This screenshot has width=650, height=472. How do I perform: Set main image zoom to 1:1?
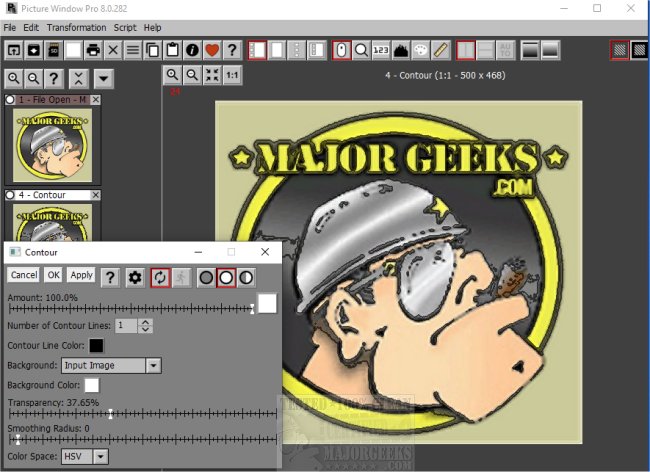[x=232, y=75]
